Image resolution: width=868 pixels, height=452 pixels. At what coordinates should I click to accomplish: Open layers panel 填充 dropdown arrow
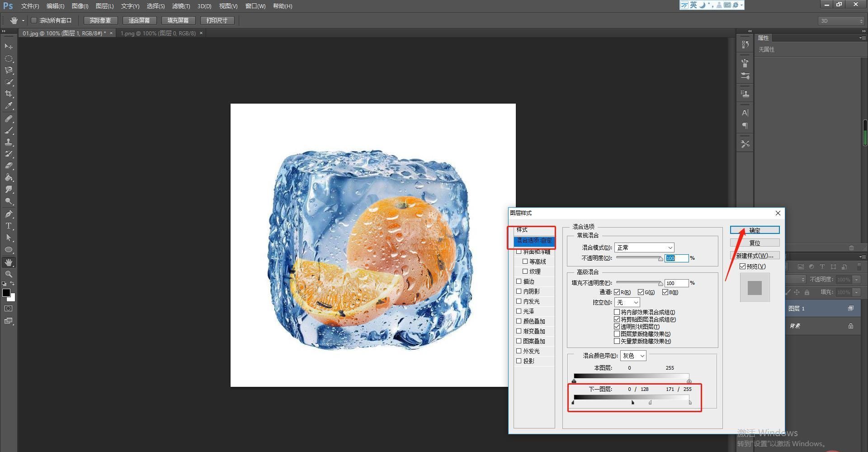coord(857,292)
